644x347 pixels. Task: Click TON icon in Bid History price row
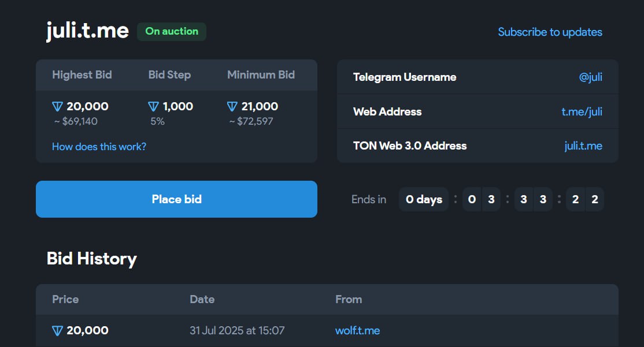(x=57, y=331)
